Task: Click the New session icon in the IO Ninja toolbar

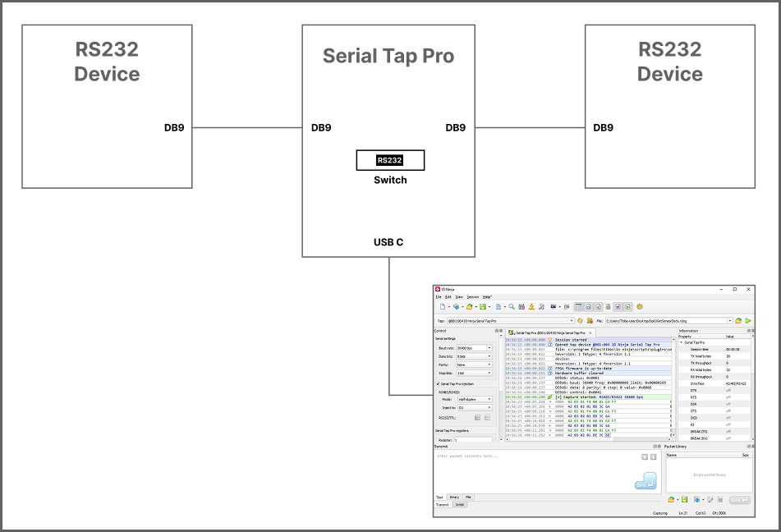Action: [443, 307]
